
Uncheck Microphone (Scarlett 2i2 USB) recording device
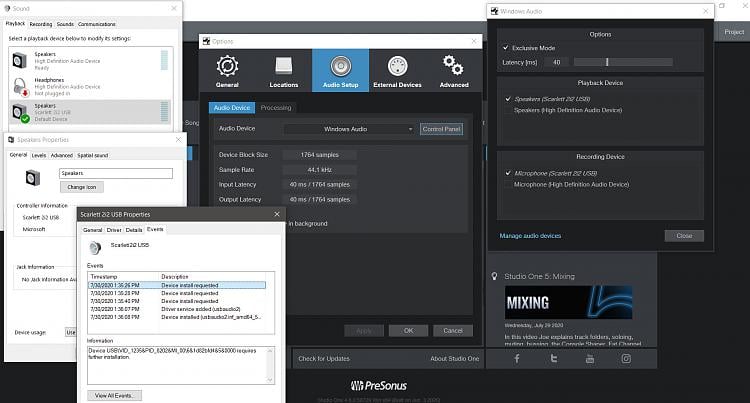[507, 173]
